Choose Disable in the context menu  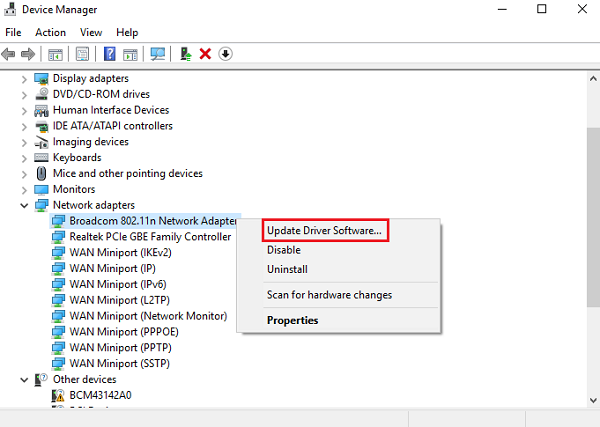pos(284,250)
